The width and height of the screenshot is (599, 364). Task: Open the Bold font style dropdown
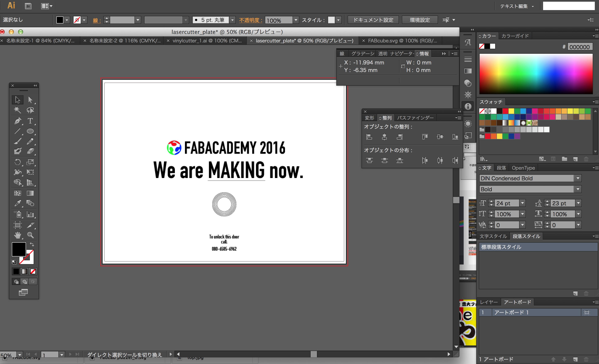(578, 189)
